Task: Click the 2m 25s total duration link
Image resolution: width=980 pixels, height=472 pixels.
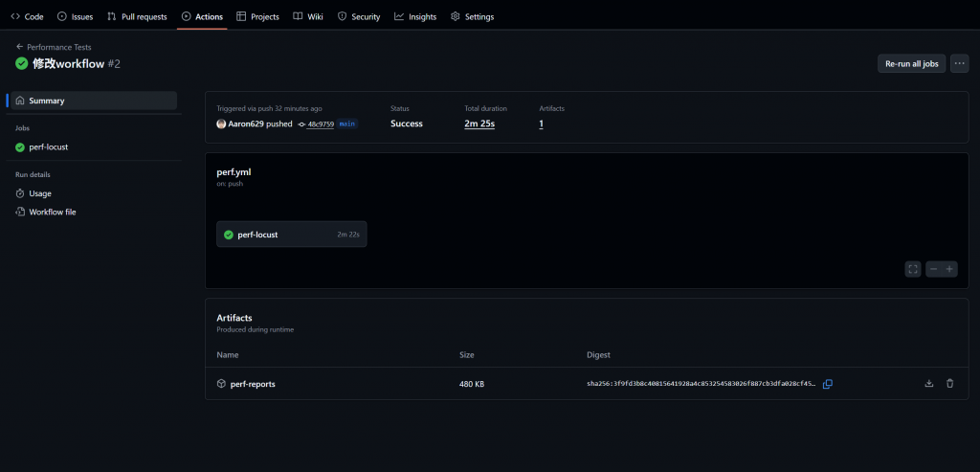Action: pyautogui.click(x=479, y=124)
